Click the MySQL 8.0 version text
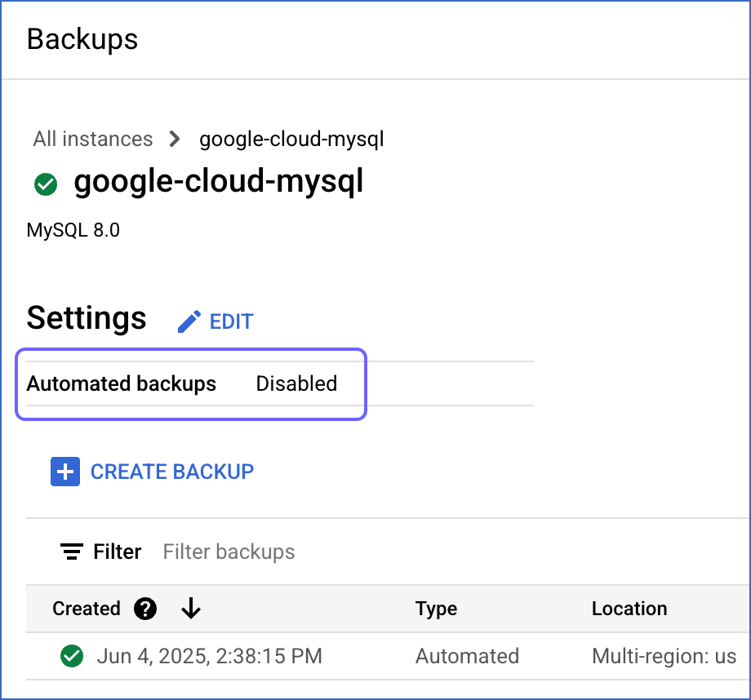 click(73, 230)
